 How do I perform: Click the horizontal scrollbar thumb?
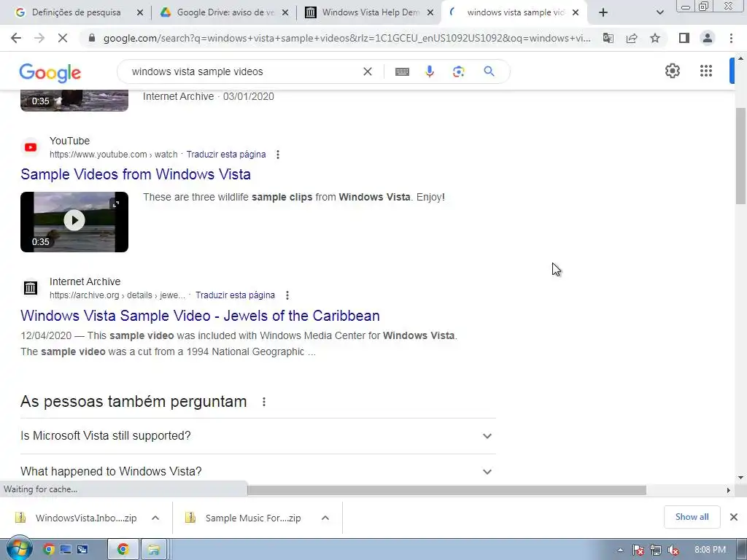[x=446, y=490]
